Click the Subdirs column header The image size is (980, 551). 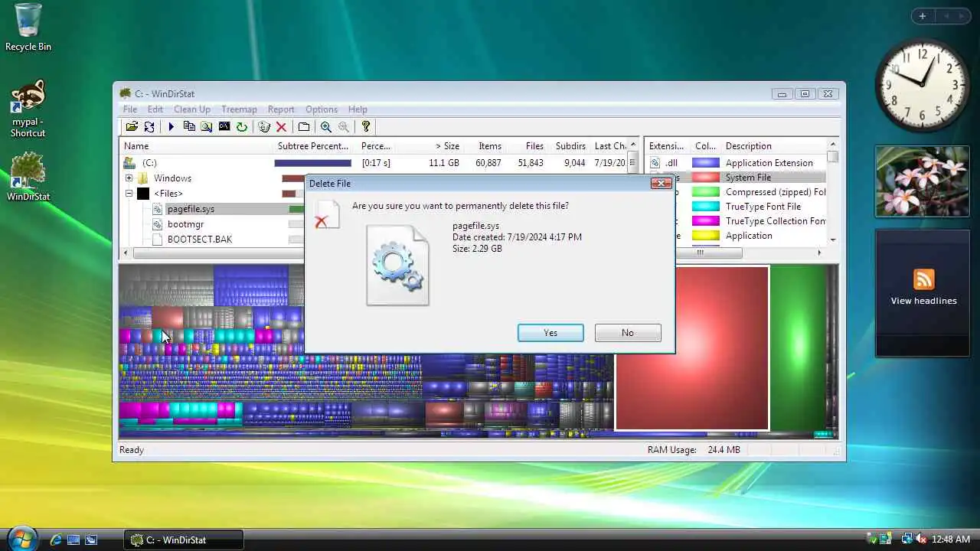[x=569, y=146]
